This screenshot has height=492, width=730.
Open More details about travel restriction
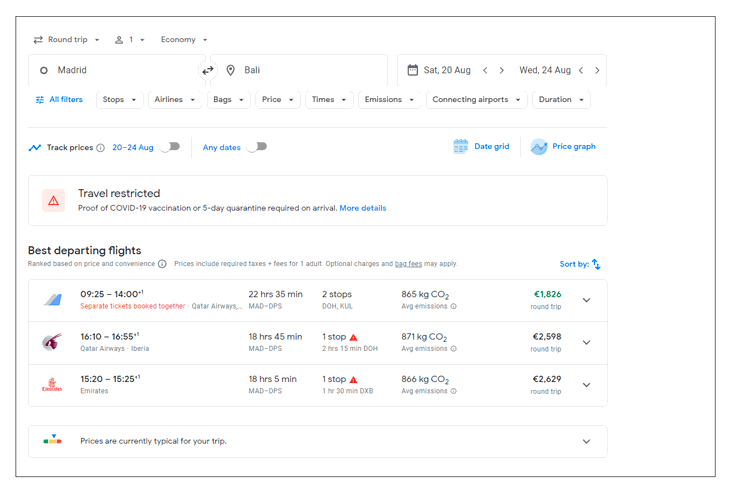tap(362, 208)
